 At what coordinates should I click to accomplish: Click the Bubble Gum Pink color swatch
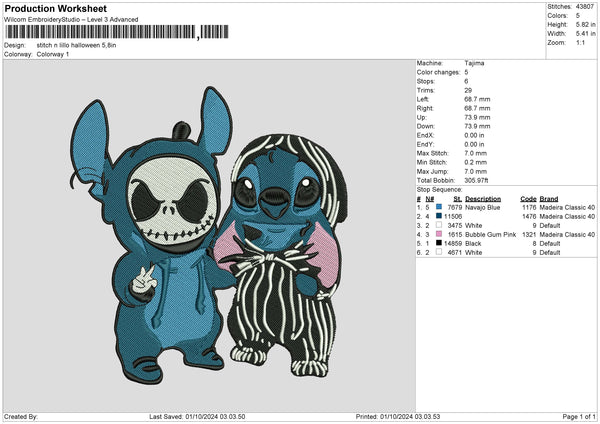pyautogui.click(x=438, y=234)
